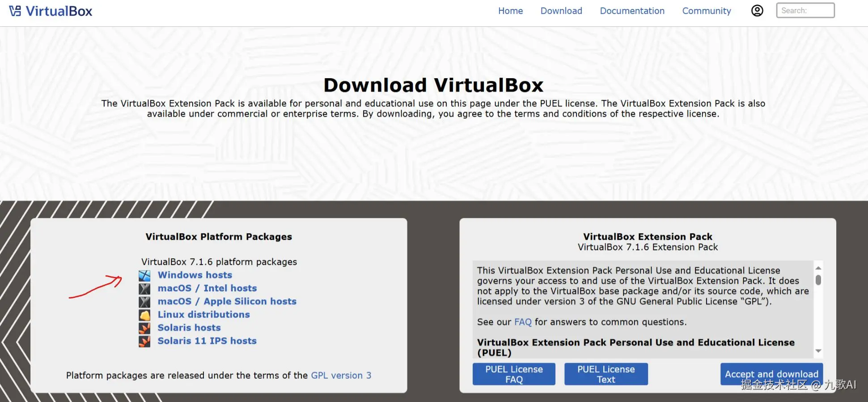Click the PUEL License Text button
This screenshot has height=402, width=868.
tap(606, 374)
